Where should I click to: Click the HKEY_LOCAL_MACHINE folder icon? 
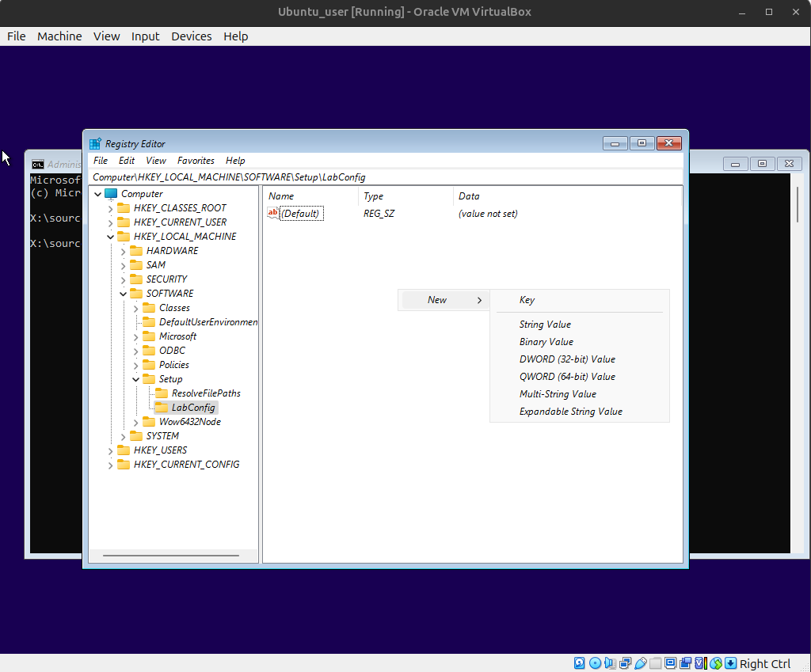(124, 237)
